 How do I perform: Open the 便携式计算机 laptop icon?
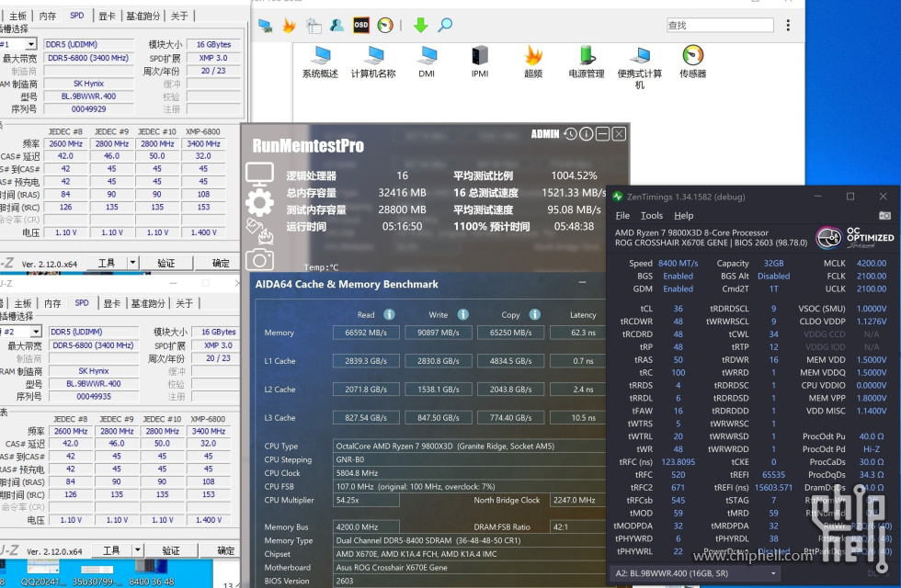pyautogui.click(x=640, y=56)
